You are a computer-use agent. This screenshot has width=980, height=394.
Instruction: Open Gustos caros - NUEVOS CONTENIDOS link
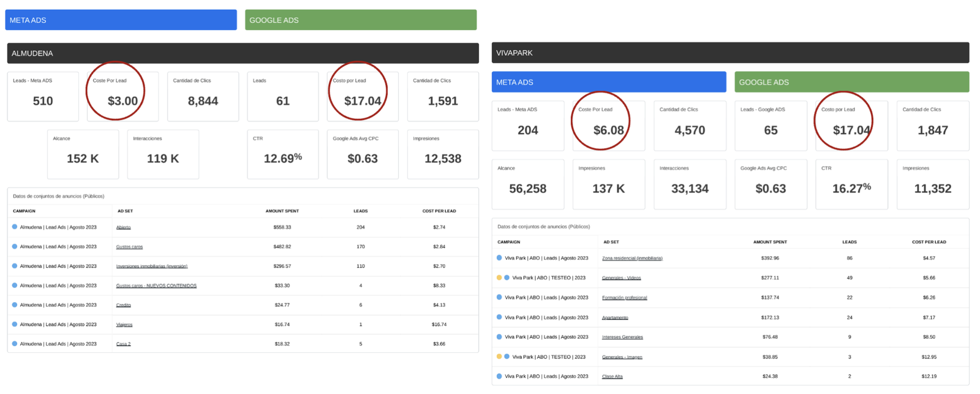pyautogui.click(x=156, y=286)
